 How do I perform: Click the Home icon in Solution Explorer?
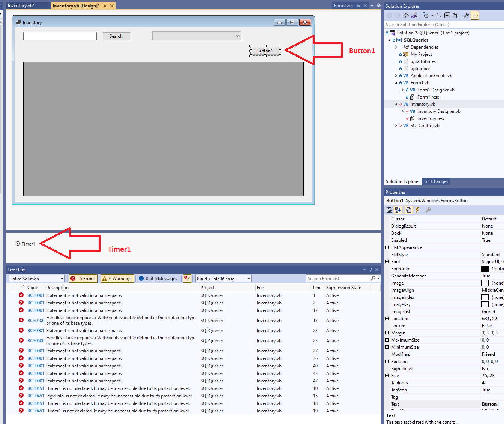[x=406, y=15]
